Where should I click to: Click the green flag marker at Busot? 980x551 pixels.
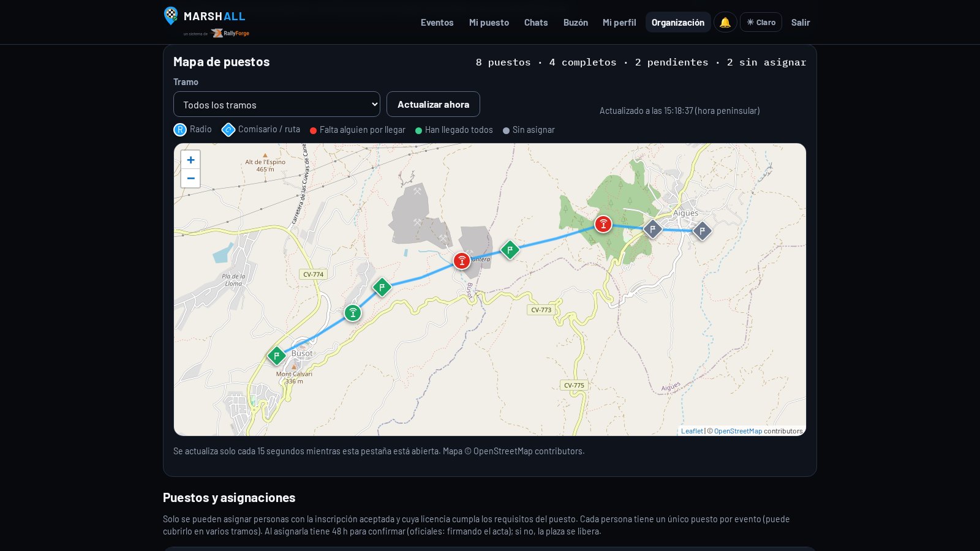[277, 356]
